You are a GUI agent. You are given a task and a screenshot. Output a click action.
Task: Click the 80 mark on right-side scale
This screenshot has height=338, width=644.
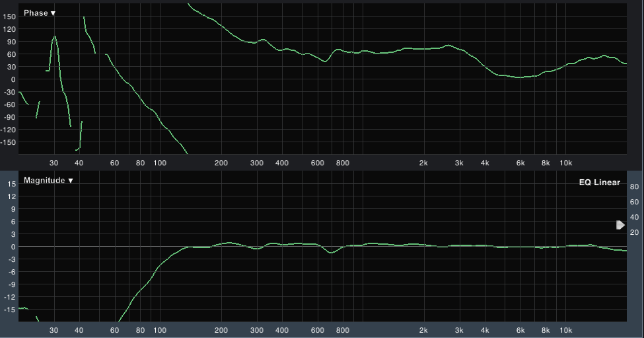635,187
